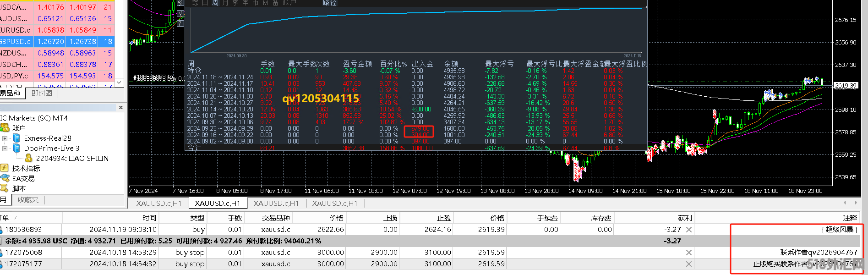
Task: Delete pending order 172075068 using X icon
Action: (688, 253)
